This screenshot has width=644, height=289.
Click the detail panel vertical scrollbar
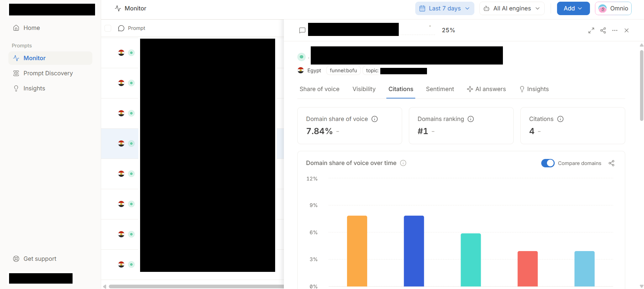tap(641, 85)
